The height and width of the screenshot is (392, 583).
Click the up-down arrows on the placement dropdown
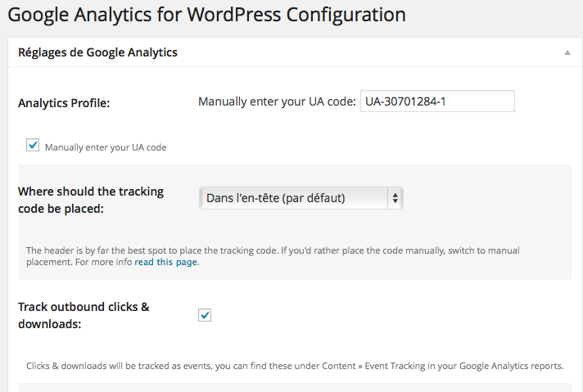click(x=395, y=198)
